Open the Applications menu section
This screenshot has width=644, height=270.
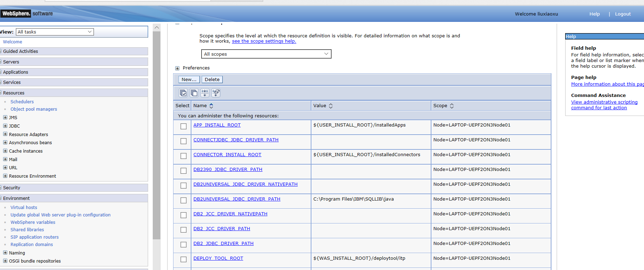74,72
